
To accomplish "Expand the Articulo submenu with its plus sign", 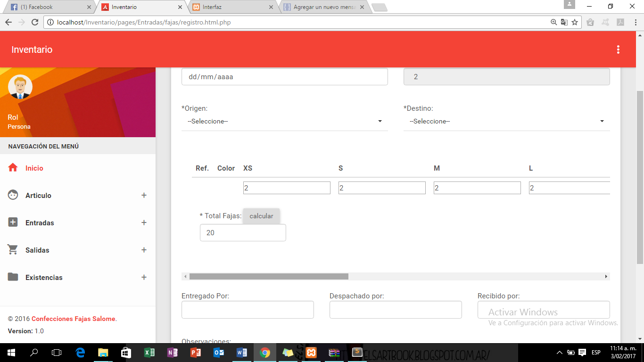I will pos(144,195).
